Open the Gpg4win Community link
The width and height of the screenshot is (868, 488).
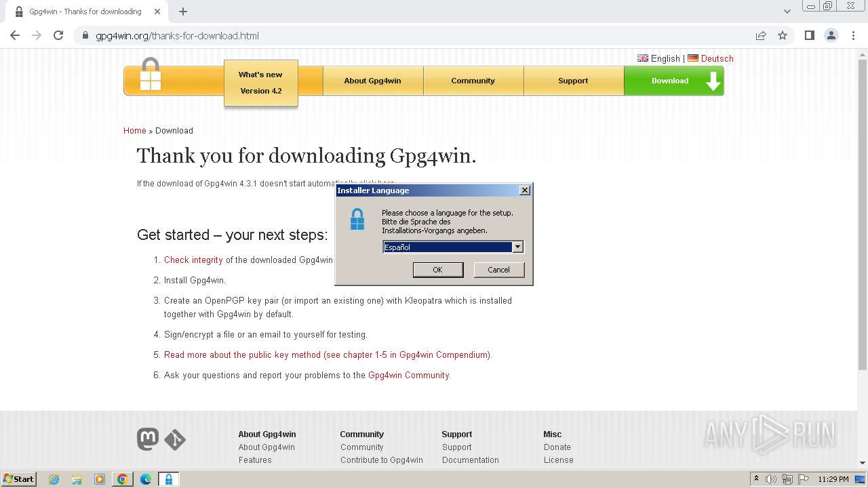(x=408, y=375)
